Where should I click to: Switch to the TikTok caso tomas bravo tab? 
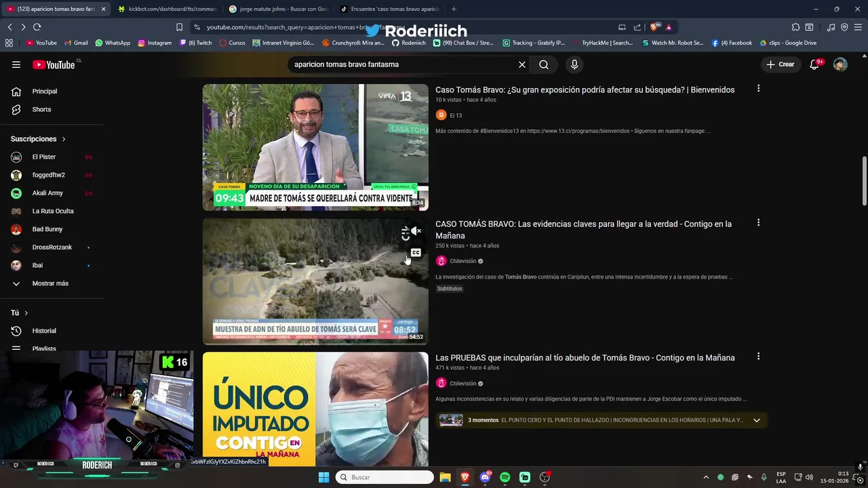point(390,9)
